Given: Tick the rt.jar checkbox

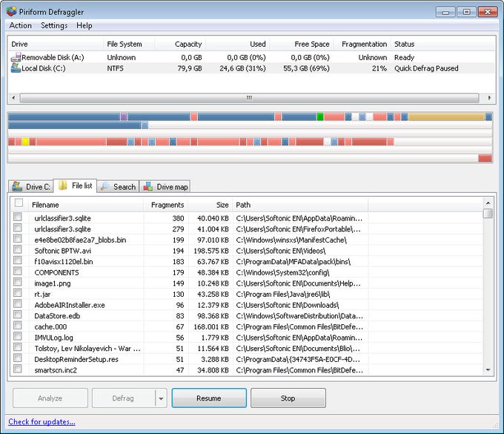Looking at the screenshot, I should click(x=18, y=293).
